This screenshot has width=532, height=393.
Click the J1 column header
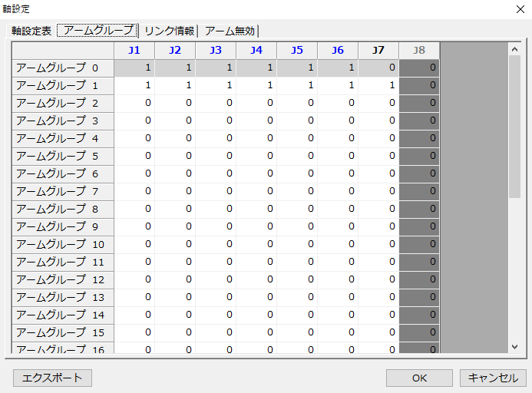pyautogui.click(x=134, y=50)
